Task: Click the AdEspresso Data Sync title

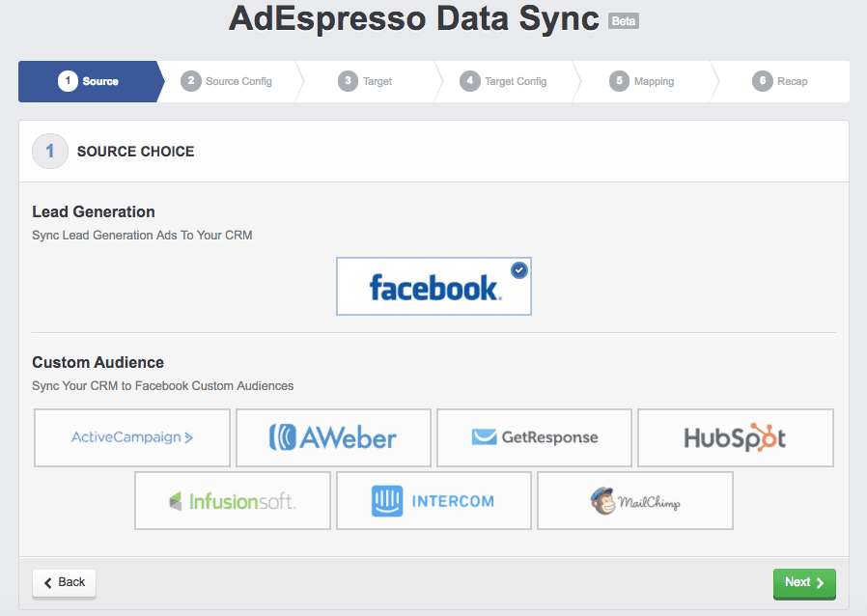Action: [414, 19]
